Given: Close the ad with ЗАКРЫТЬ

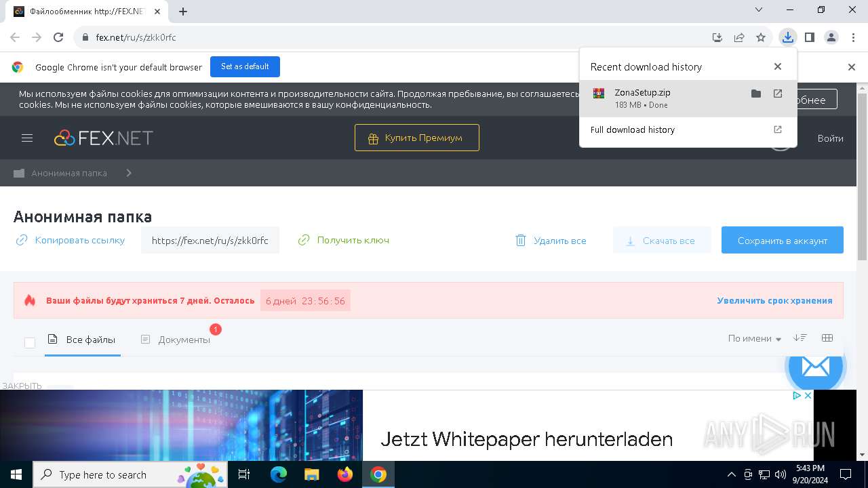Looking at the screenshot, I should click(x=22, y=386).
